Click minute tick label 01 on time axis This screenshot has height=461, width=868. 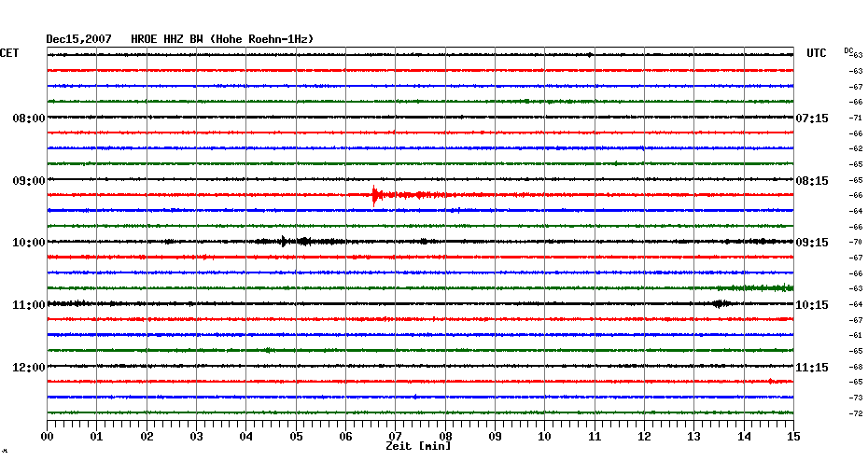pyautogui.click(x=96, y=437)
